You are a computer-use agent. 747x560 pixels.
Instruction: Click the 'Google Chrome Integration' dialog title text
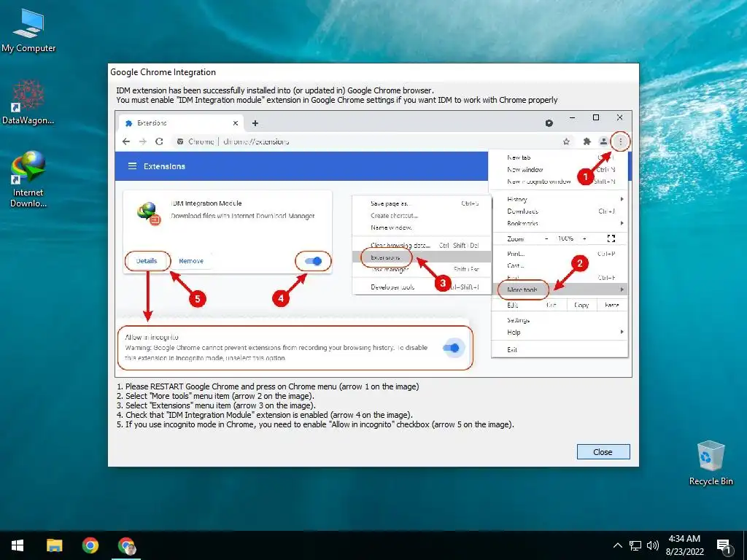(163, 72)
